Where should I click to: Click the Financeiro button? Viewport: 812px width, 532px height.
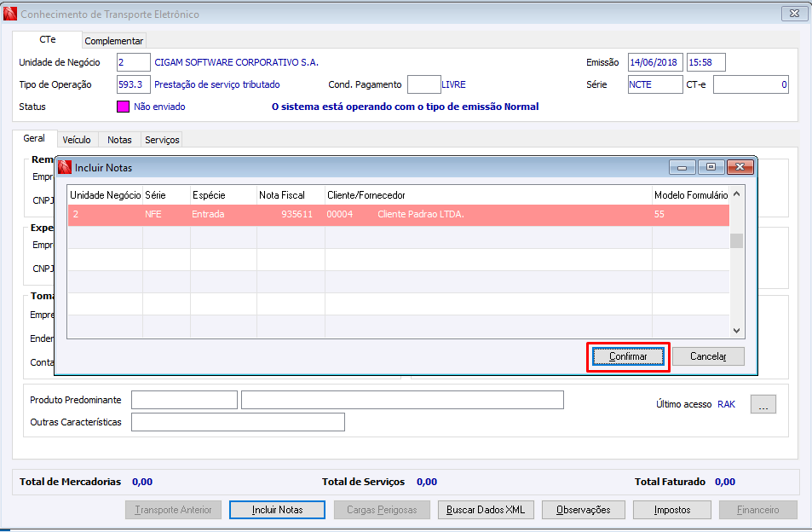coord(758,510)
